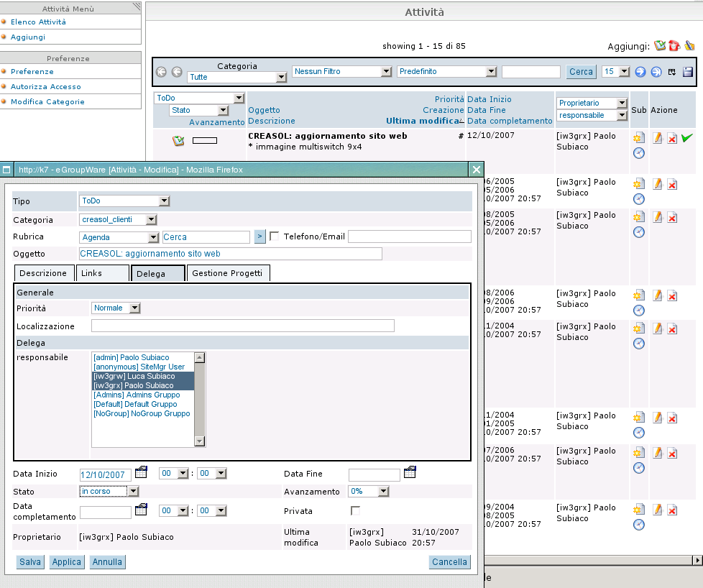703x588 pixels.
Task: Delete the entry in the 8/2005 row
Action: tap(672, 218)
